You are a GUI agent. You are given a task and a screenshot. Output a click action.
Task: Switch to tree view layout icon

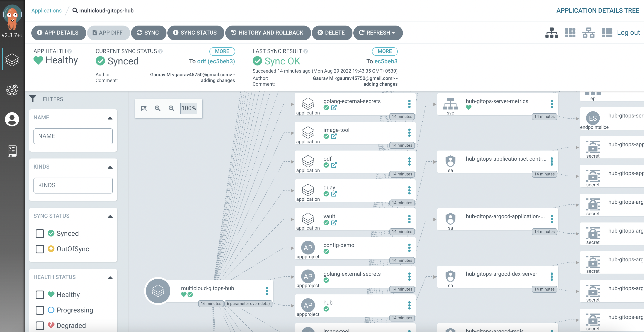pos(552,33)
